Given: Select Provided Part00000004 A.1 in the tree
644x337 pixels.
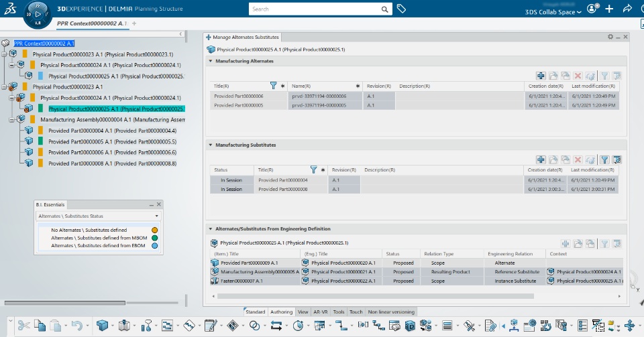Looking at the screenshot, I should 112,131.
